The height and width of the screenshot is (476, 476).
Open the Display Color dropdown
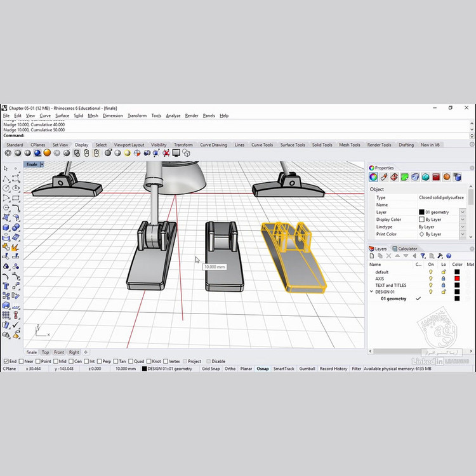[x=463, y=220]
